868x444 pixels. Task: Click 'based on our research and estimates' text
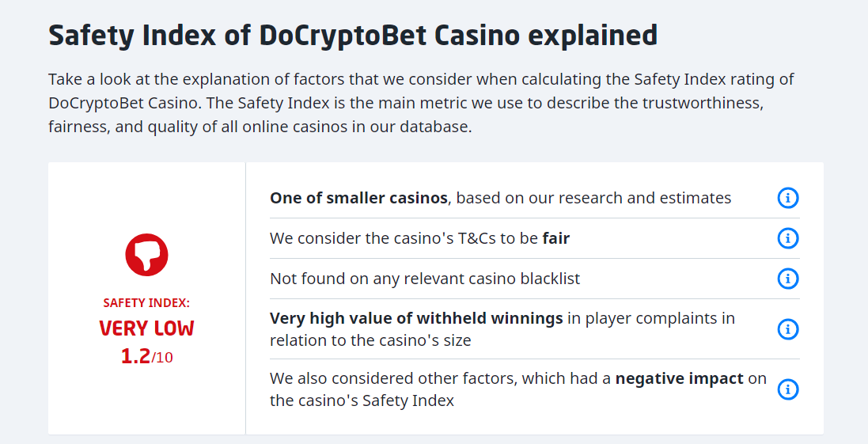[593, 198]
